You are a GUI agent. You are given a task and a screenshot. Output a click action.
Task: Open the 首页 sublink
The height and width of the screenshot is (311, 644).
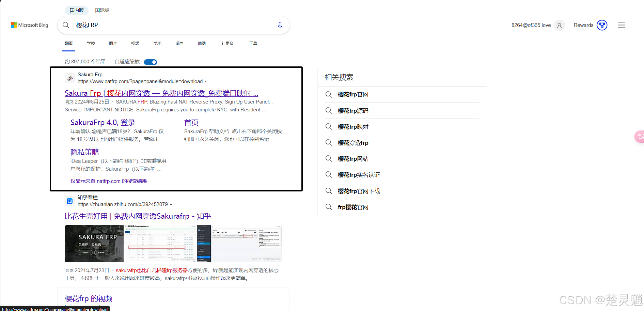click(191, 123)
